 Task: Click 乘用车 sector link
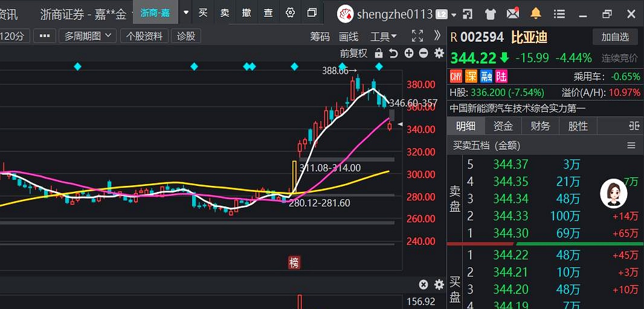click(588, 76)
